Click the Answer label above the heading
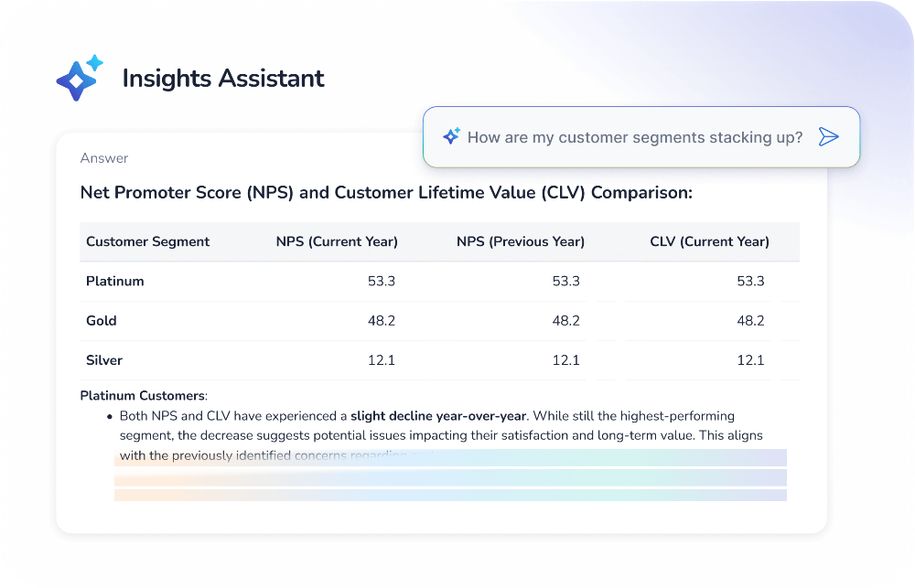 [104, 158]
